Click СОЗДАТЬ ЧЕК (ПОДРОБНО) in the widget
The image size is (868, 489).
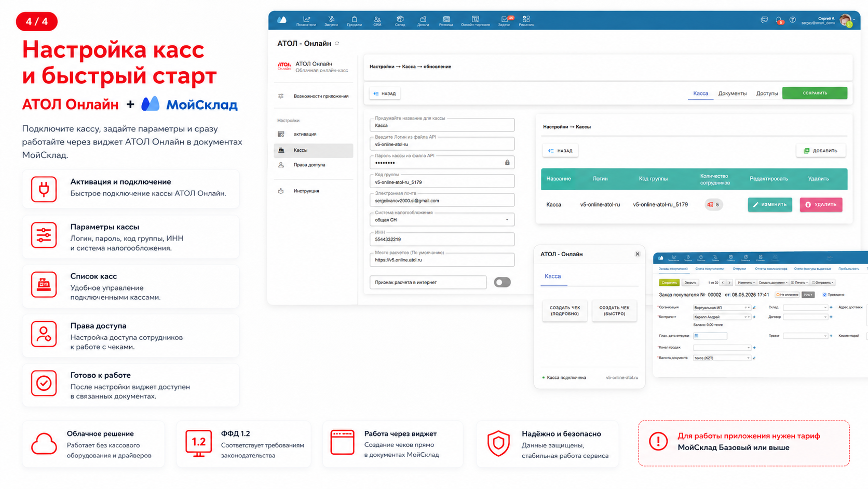(x=565, y=311)
